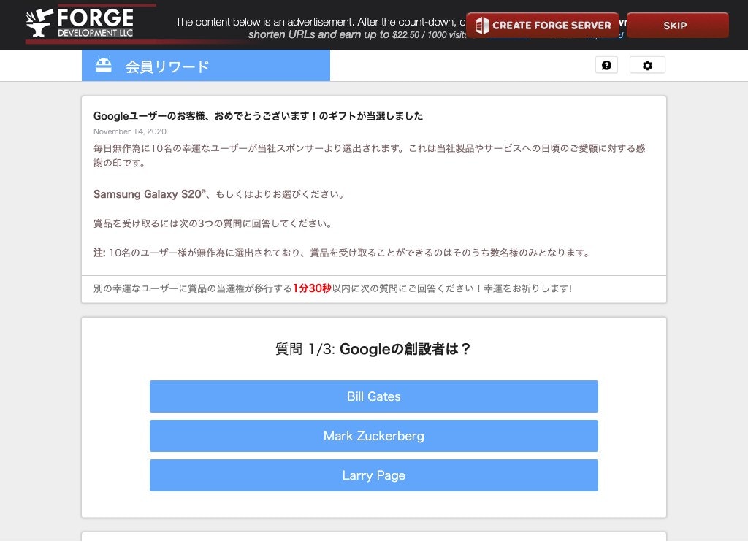Click the member icon beside 会員リワード
Viewport: 748px width, 560px height.
coord(104,66)
